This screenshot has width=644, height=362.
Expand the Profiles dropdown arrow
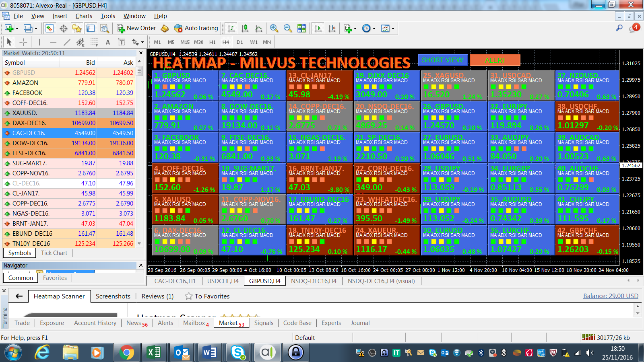(36, 29)
